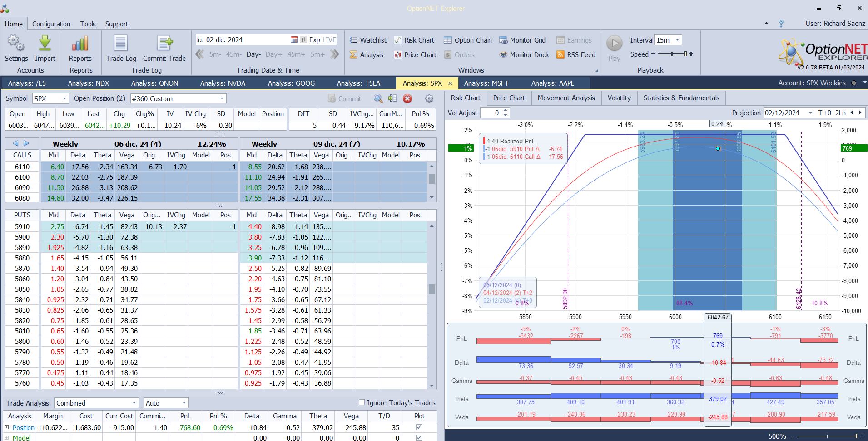Screen dimensions: 868x441
Task: Click the red delete X icon
Action: [407, 98]
